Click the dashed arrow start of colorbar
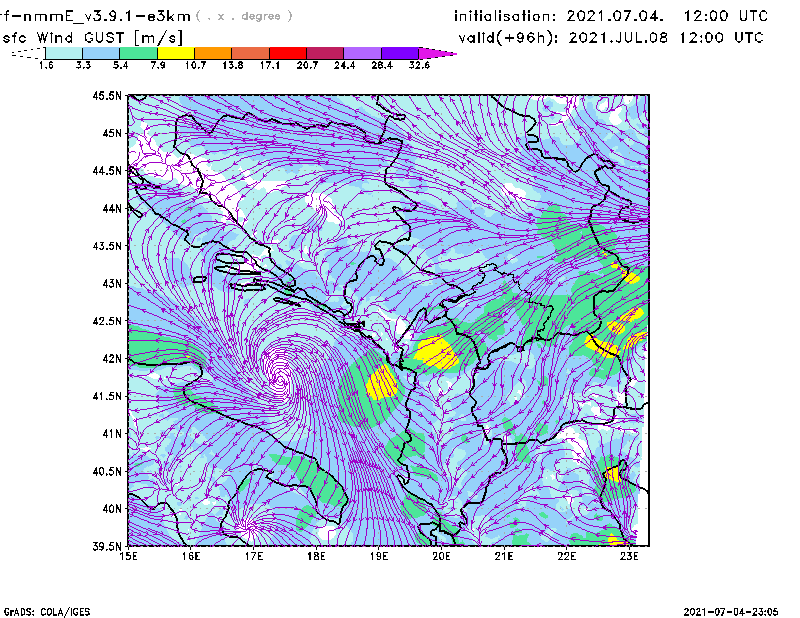Image resolution: width=800 pixels, height=618 pixels. 28,53
